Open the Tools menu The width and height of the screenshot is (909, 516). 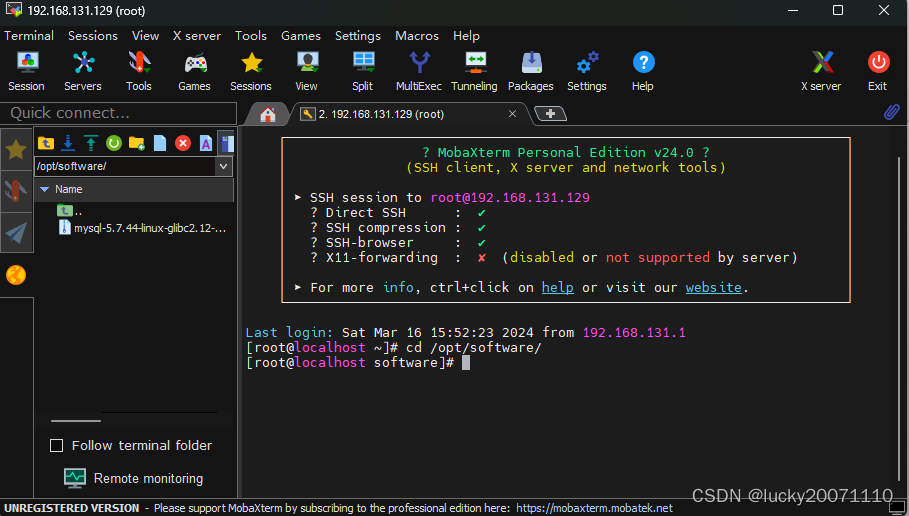pyautogui.click(x=251, y=35)
